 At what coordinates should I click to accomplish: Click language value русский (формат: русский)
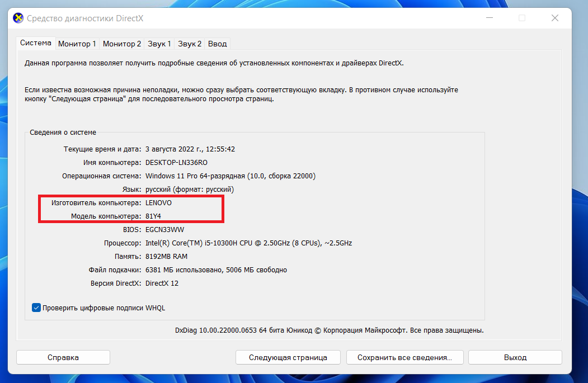point(189,190)
